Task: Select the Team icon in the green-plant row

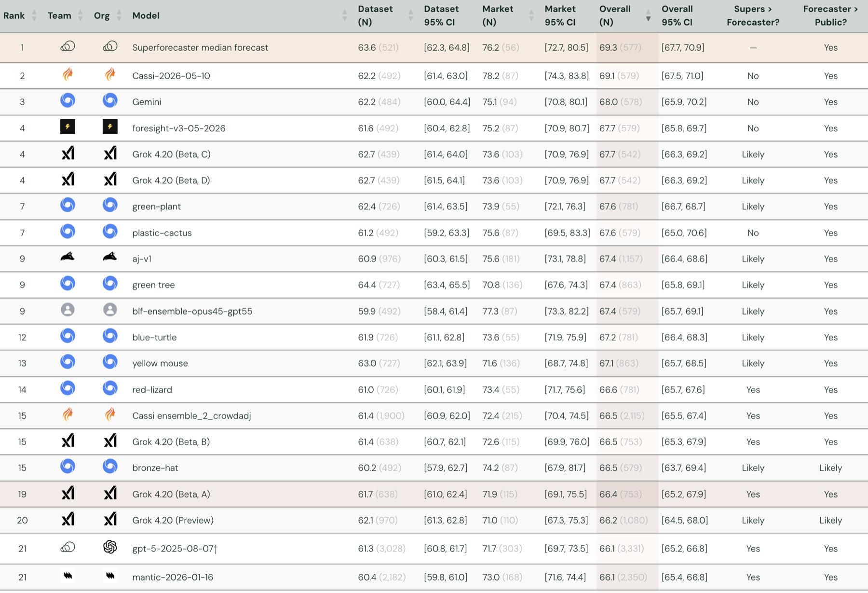Action: point(68,205)
